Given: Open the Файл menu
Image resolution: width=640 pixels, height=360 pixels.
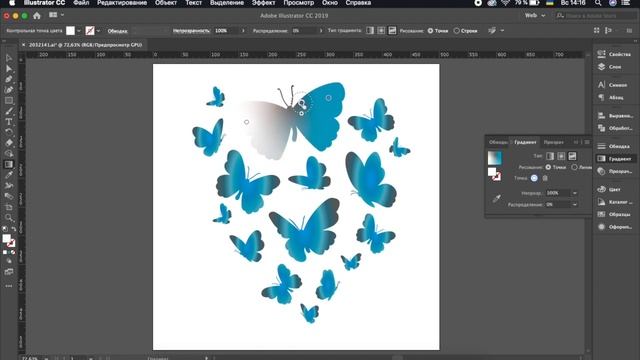Looking at the screenshot, I should click(x=81, y=3).
